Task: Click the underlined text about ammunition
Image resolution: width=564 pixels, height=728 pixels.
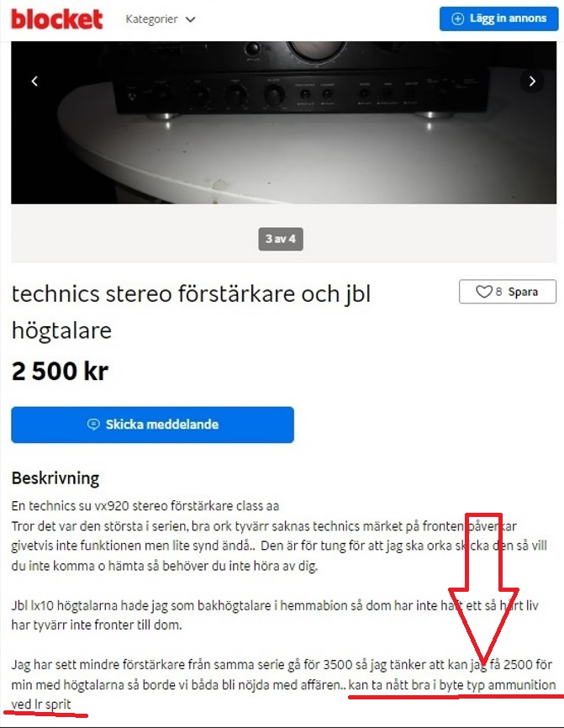Action: coord(452,685)
